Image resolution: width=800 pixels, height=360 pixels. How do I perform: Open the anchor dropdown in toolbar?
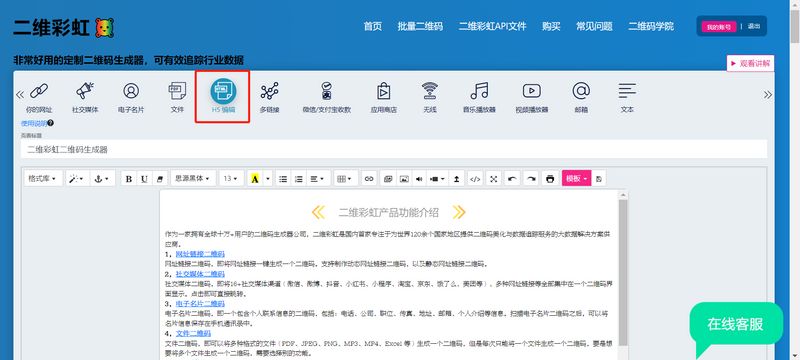[x=103, y=178]
